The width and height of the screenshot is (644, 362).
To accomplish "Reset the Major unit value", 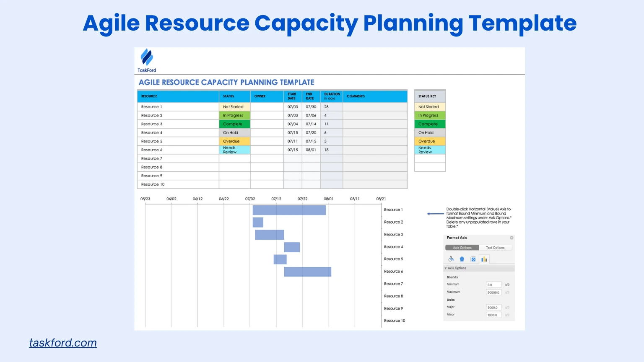I will pos(507,308).
